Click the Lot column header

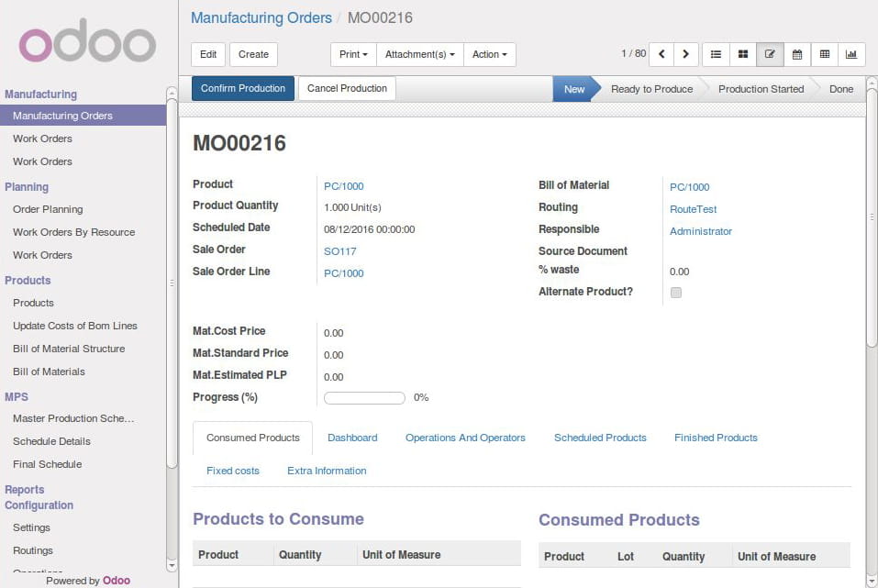[x=626, y=557]
